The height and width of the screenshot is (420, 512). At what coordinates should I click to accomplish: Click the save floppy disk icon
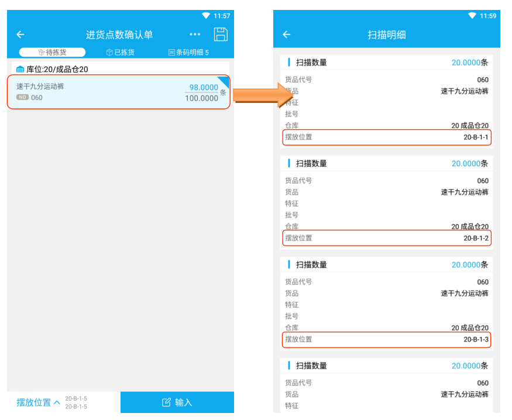coord(221,35)
